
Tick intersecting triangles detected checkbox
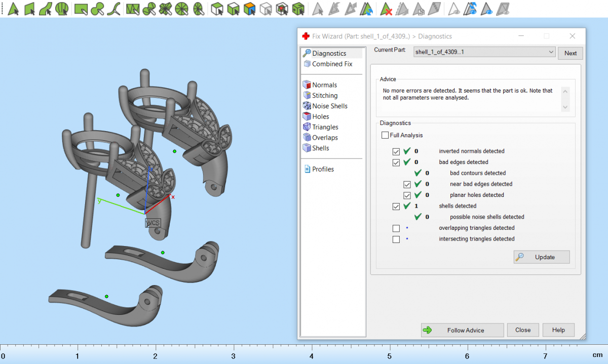click(x=396, y=239)
